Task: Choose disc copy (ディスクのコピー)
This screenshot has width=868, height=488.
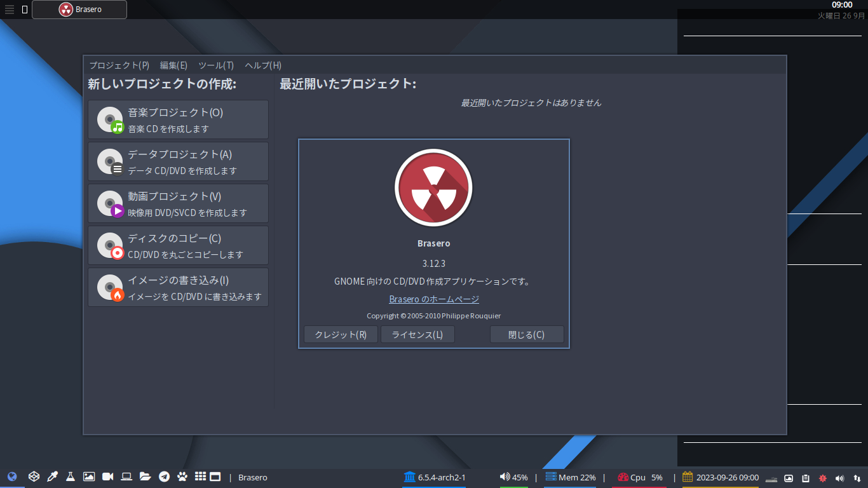Action: point(178,245)
